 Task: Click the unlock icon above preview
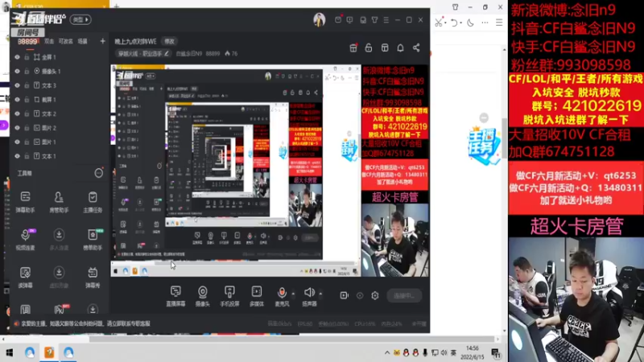point(369,48)
